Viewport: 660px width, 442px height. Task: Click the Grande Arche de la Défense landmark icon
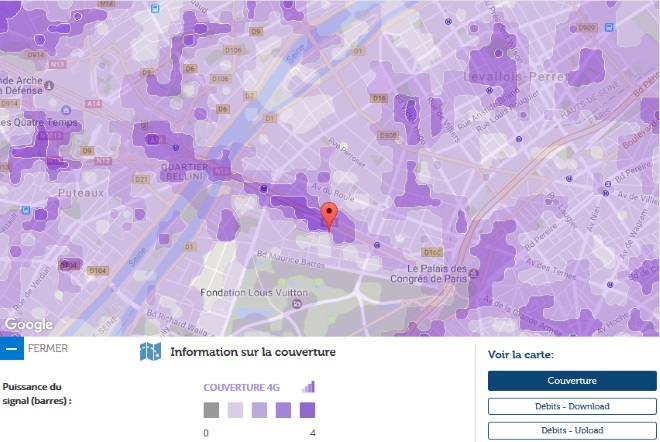pos(49,85)
